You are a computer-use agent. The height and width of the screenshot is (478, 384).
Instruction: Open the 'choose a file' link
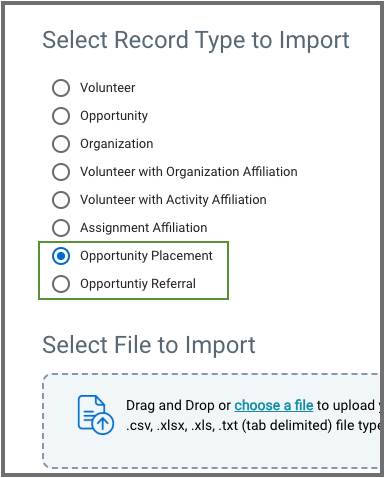coord(274,405)
